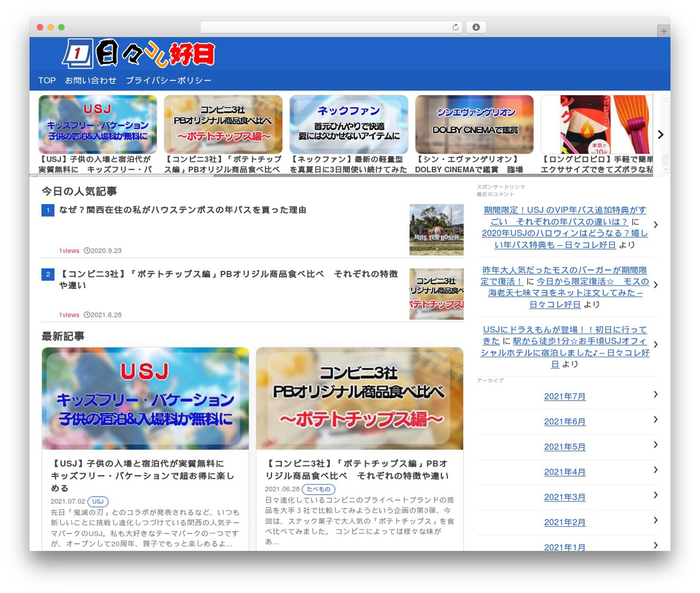The height and width of the screenshot is (593, 700).
Task: Open ネックファン carousel thumbnail
Action: (x=349, y=125)
